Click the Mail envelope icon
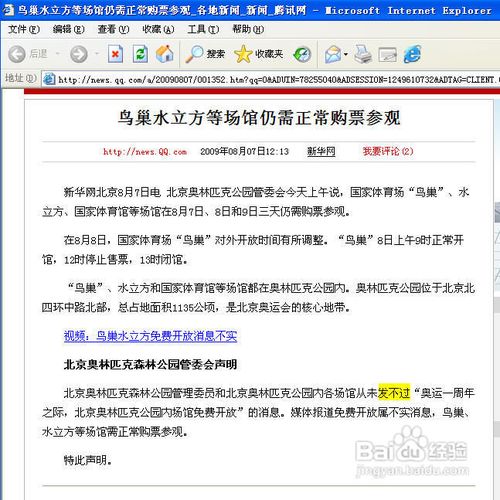 (x=333, y=54)
